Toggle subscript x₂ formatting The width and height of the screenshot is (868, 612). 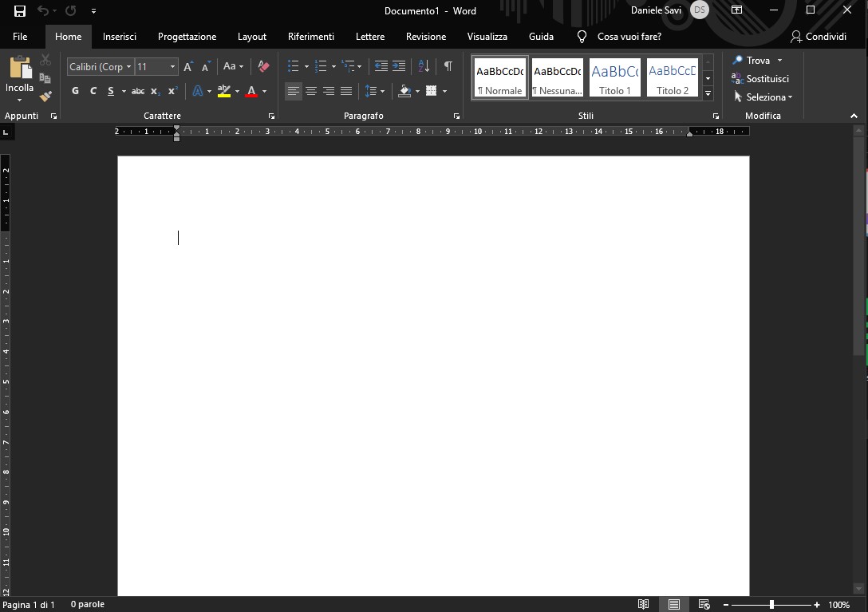point(156,91)
